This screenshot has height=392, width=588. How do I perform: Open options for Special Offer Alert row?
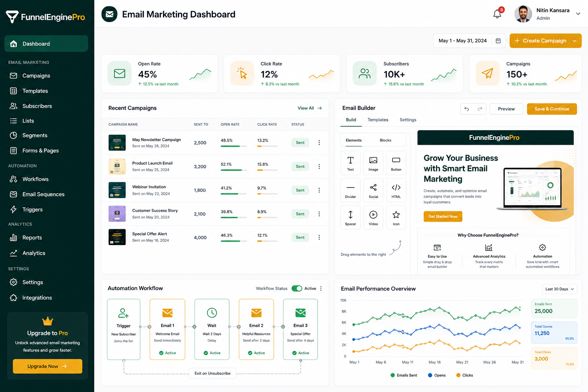click(x=319, y=237)
